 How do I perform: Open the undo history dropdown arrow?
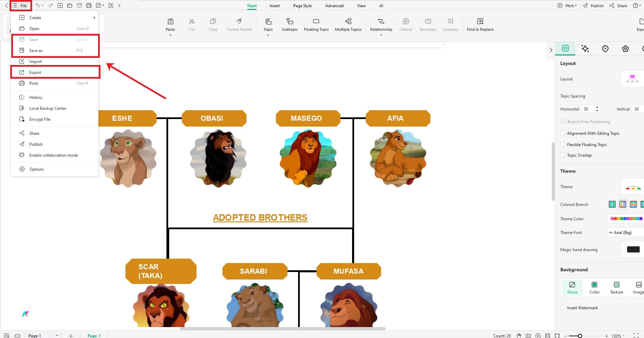click(43, 5)
